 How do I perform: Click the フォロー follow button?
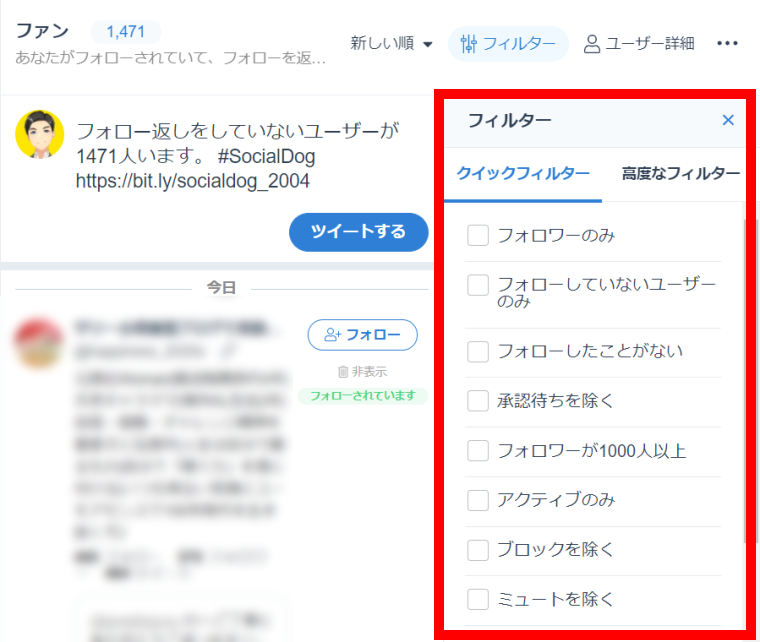coord(362,336)
